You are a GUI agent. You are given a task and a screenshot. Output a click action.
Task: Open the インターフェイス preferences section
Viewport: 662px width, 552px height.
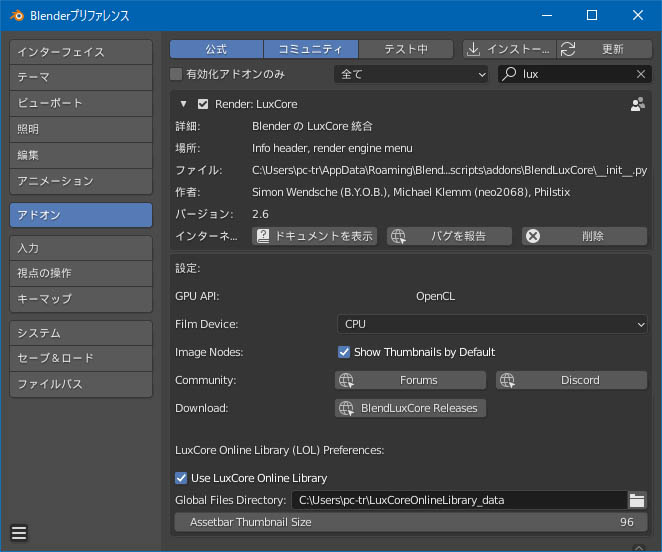pos(81,52)
